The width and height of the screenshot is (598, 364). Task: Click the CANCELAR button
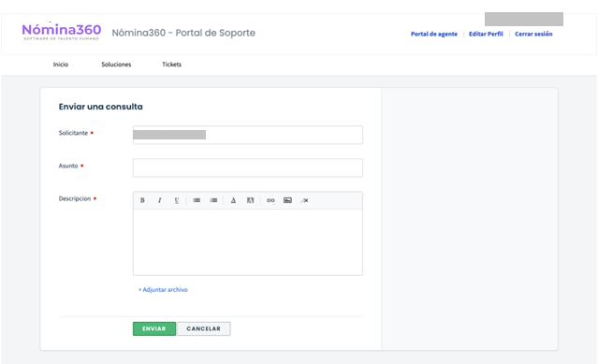pos(204,328)
